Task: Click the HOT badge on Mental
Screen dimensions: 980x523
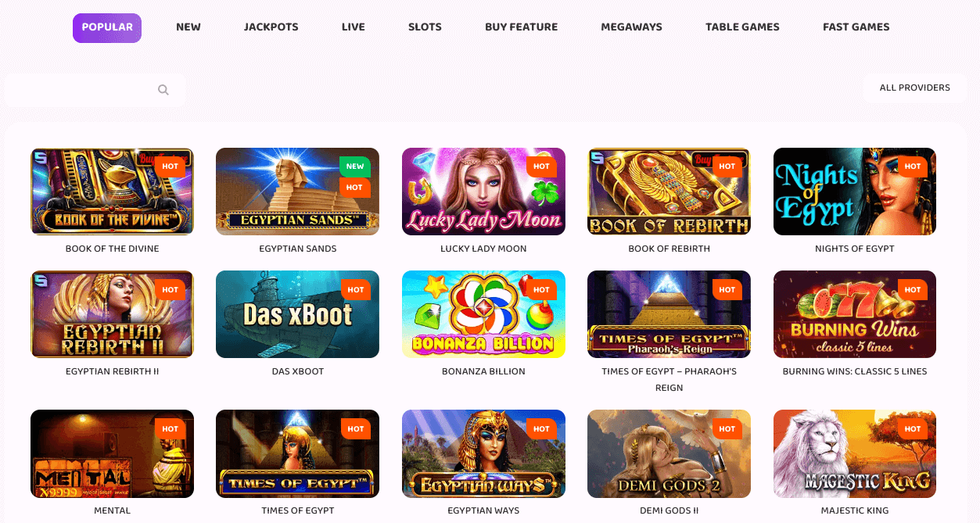Action: tap(170, 428)
